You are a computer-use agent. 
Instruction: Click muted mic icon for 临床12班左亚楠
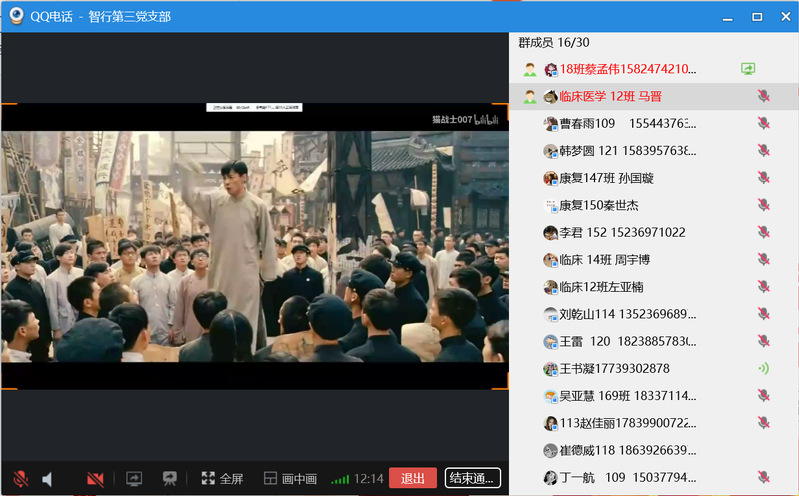(763, 286)
